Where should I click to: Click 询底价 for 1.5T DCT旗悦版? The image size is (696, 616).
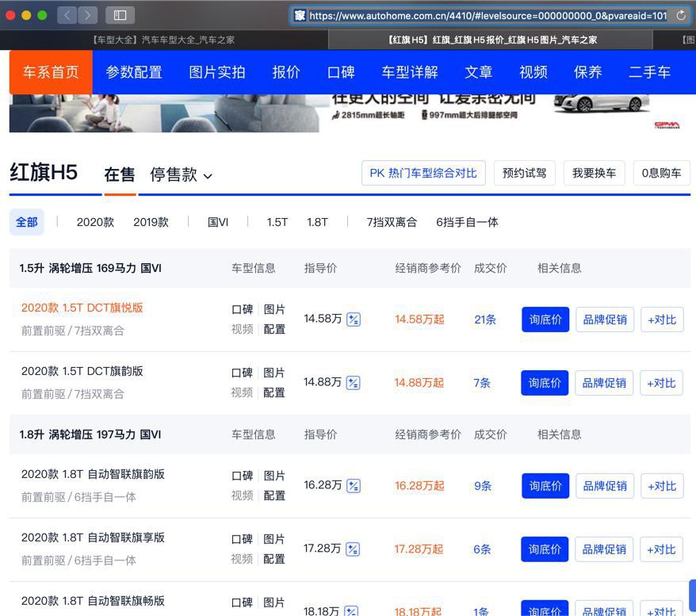pos(545,319)
